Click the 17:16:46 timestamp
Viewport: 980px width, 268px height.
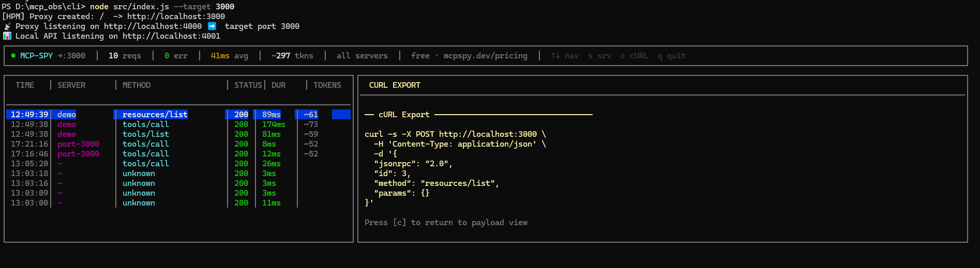pos(29,154)
